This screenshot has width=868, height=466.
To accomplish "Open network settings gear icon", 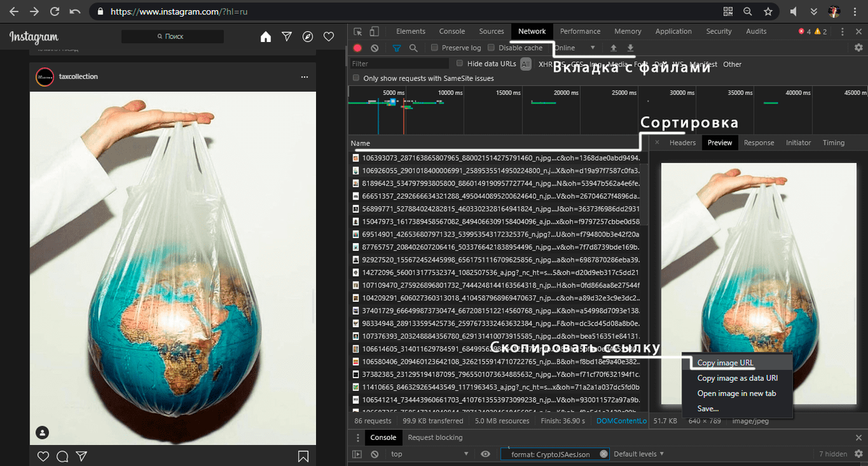I will tap(859, 48).
